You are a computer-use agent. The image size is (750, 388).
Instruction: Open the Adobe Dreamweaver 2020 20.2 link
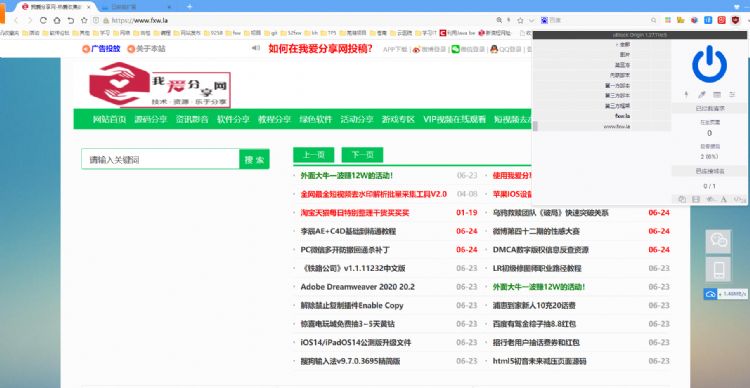358,287
